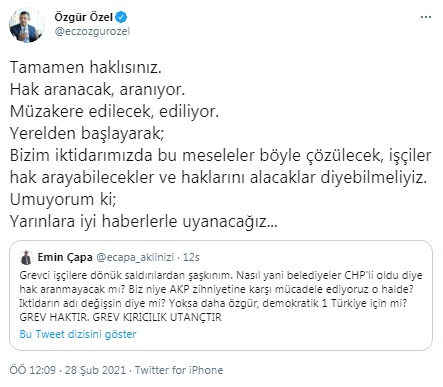This screenshot has width=443, height=387.
Task: Open the @ecapa_aklinizi handle
Action: pos(135,257)
